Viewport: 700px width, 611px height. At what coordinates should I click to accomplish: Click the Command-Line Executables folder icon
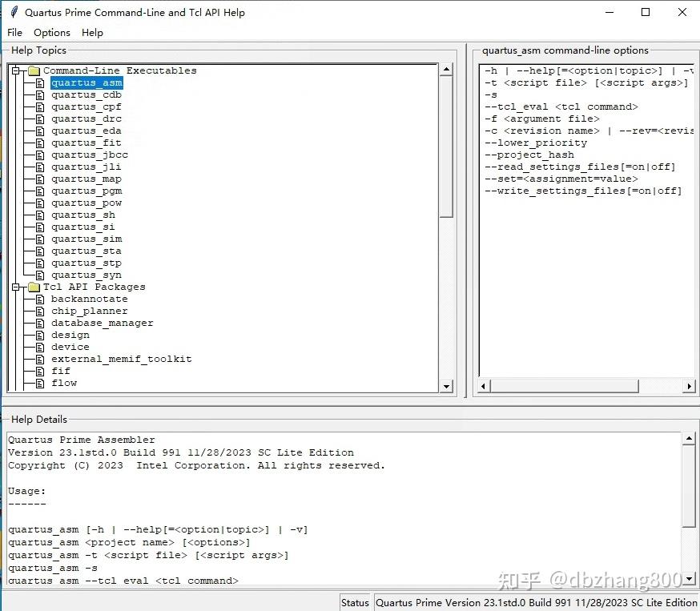point(33,70)
